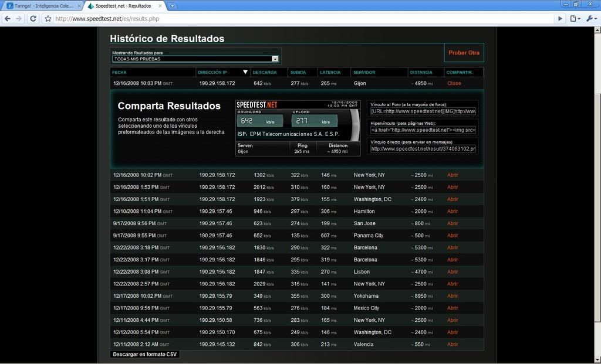Click server name Yokohama
Image resolution: width=601 pixels, height=364 pixels.
pos(366,296)
